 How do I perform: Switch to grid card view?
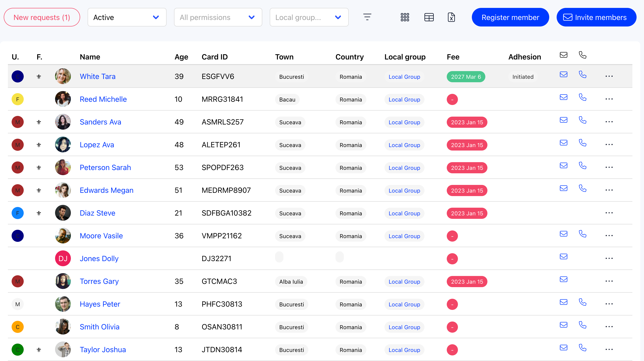pos(405,17)
